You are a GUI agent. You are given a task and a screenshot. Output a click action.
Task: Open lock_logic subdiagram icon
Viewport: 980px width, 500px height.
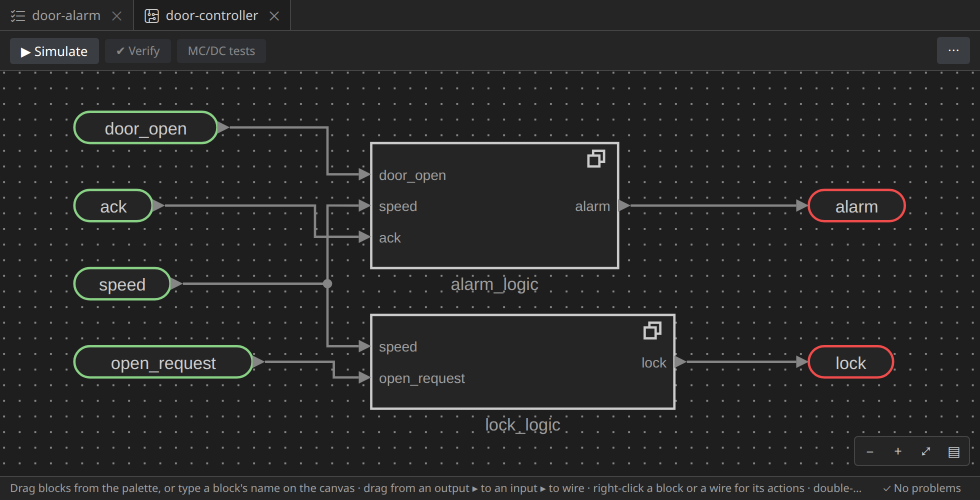click(652, 330)
